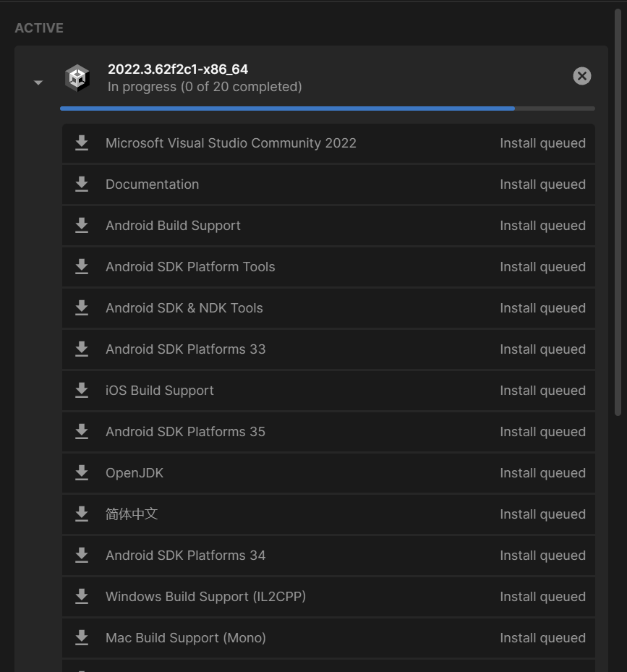Click the 'In progress (0 of 20 completed)' status
The height and width of the screenshot is (672, 627).
tap(205, 87)
